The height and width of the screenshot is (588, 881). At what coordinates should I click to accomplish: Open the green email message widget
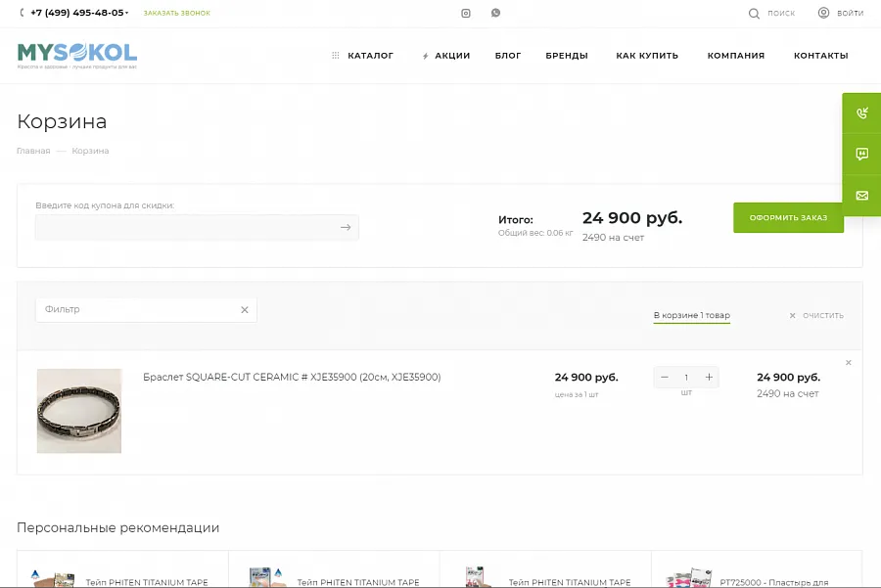coord(861,196)
